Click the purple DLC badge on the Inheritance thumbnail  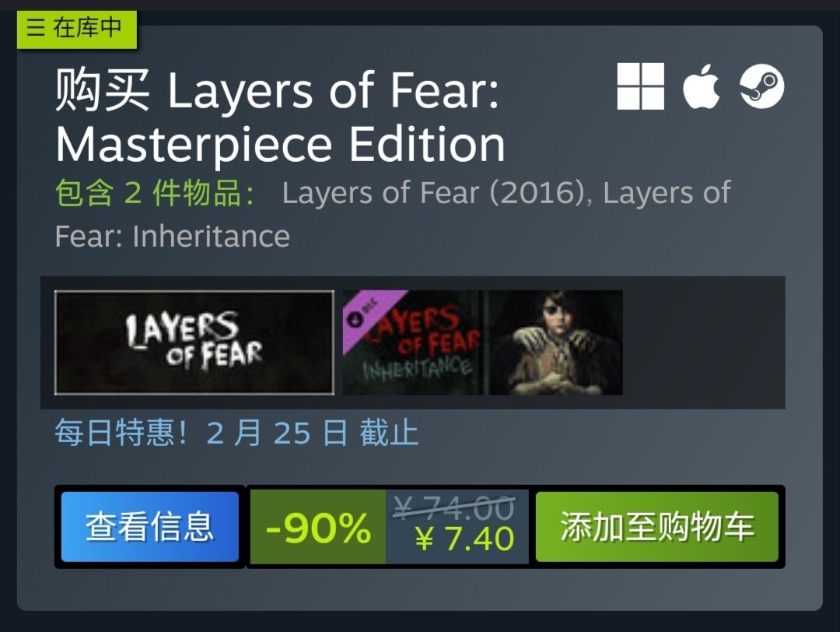coord(367,314)
